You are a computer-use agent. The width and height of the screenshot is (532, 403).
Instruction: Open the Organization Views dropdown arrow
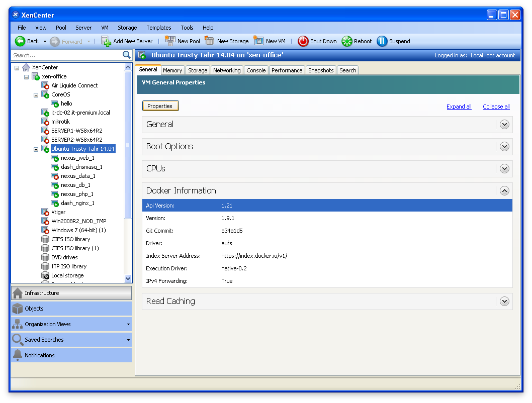(x=128, y=325)
